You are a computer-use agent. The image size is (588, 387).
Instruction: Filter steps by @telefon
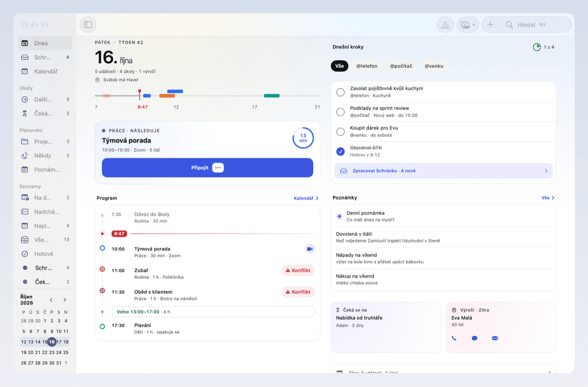[x=367, y=66]
